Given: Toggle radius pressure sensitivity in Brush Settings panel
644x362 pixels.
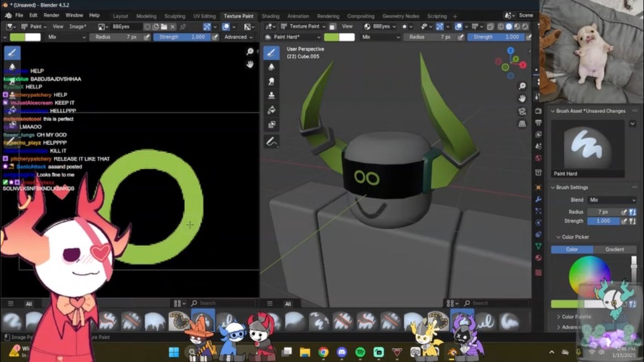Looking at the screenshot, I should (x=624, y=212).
